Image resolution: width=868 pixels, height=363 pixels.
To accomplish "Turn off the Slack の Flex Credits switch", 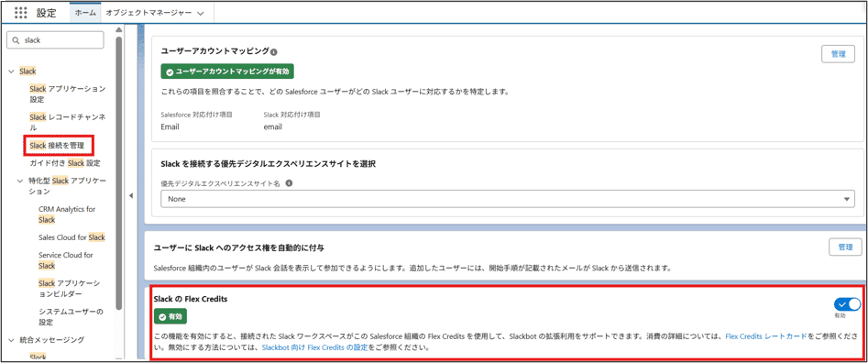I will pyautogui.click(x=847, y=304).
